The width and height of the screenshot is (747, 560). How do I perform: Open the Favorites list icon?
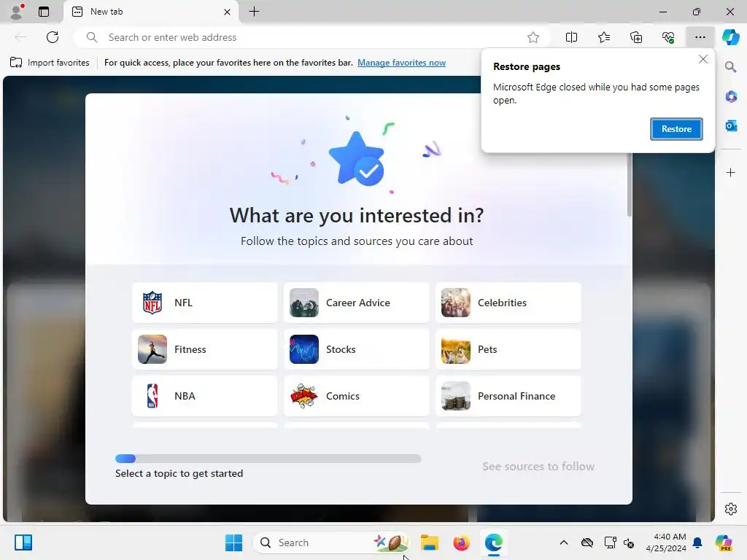point(603,37)
